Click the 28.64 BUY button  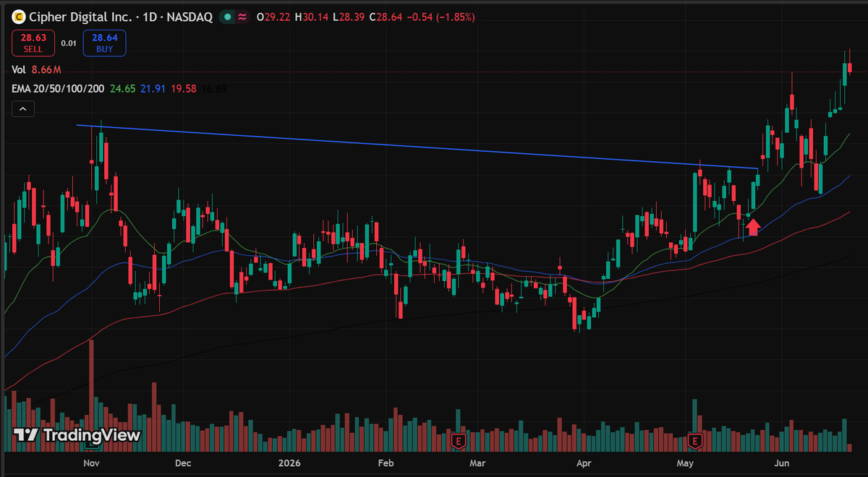tap(104, 43)
